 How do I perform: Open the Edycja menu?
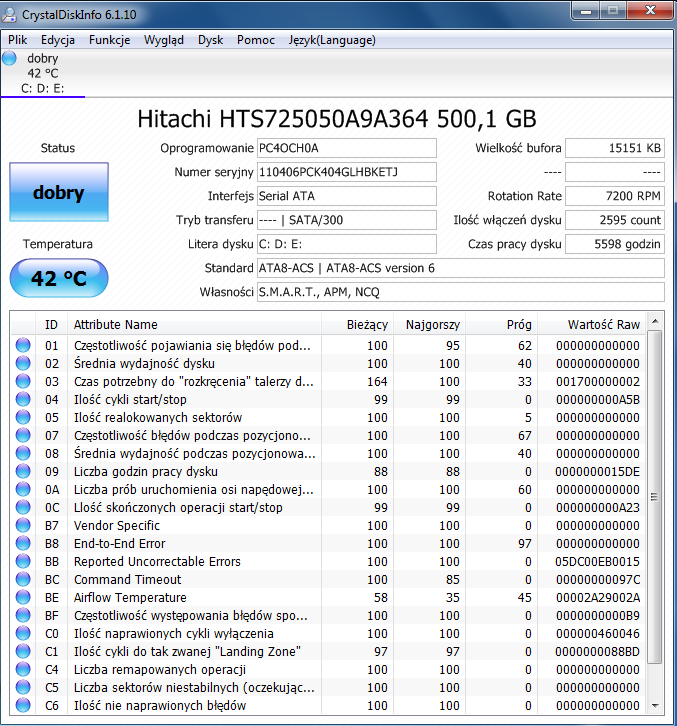click(57, 40)
